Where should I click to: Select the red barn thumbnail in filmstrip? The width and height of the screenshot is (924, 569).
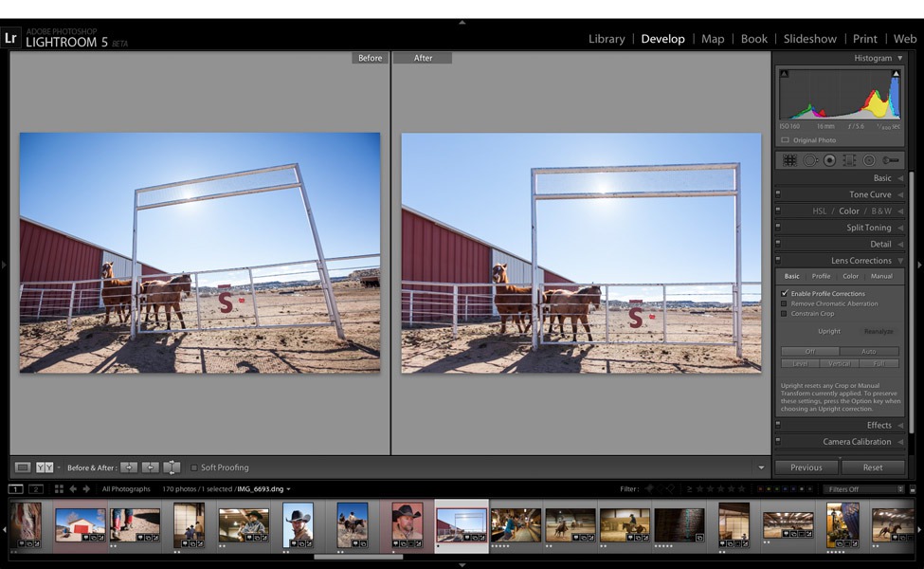(x=80, y=524)
